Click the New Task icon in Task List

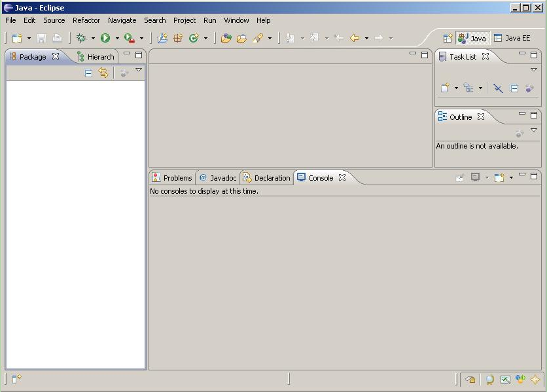coord(445,88)
